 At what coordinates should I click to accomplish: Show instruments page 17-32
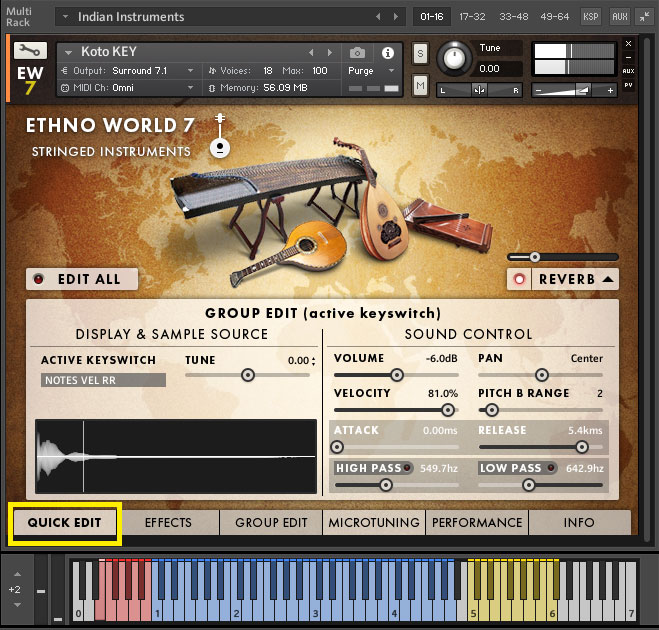pyautogui.click(x=472, y=17)
